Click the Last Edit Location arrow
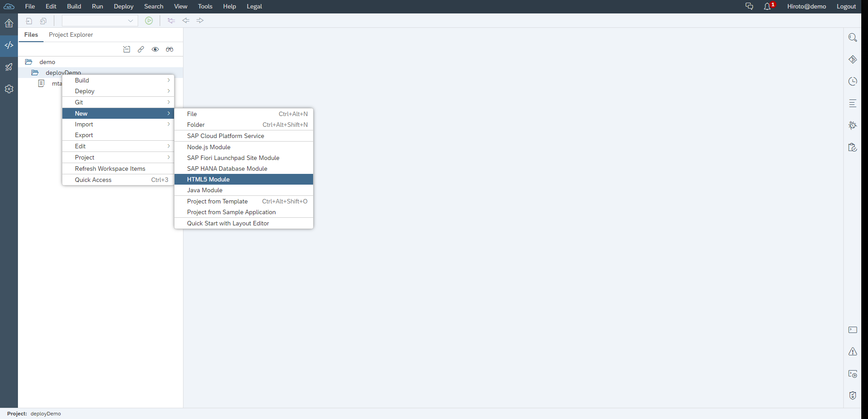This screenshot has height=419, width=868. point(171,21)
